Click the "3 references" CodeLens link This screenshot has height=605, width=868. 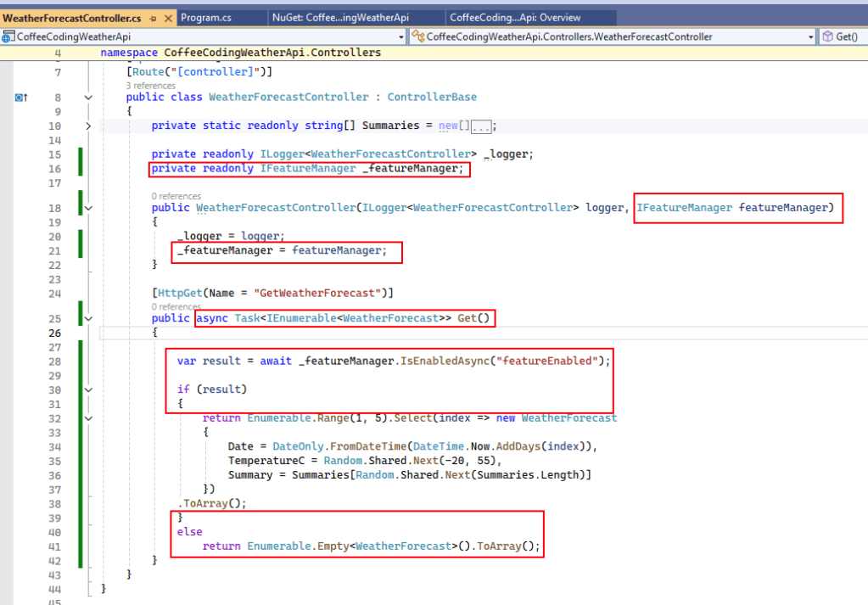[x=150, y=86]
